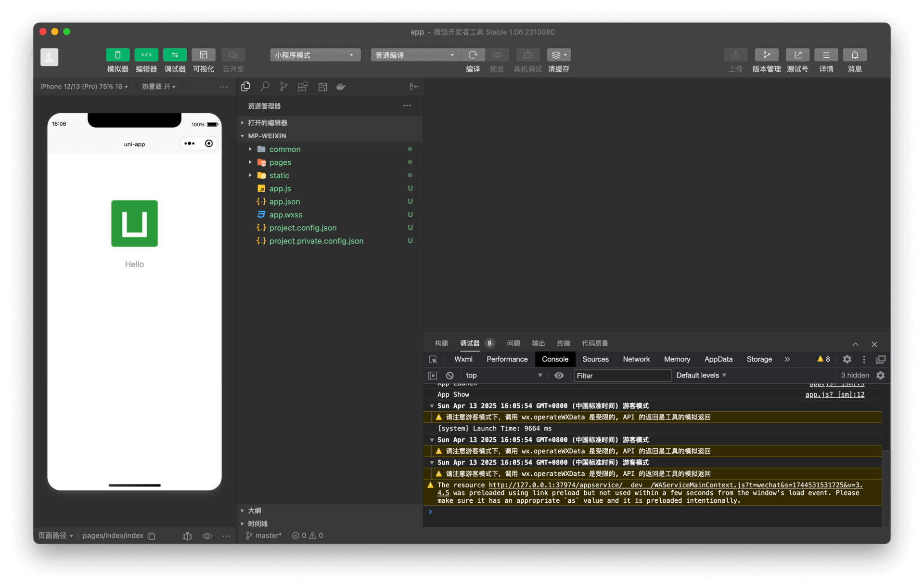The width and height of the screenshot is (924, 588).
Task: Open source control branch icon in sidebar
Action: click(x=283, y=87)
